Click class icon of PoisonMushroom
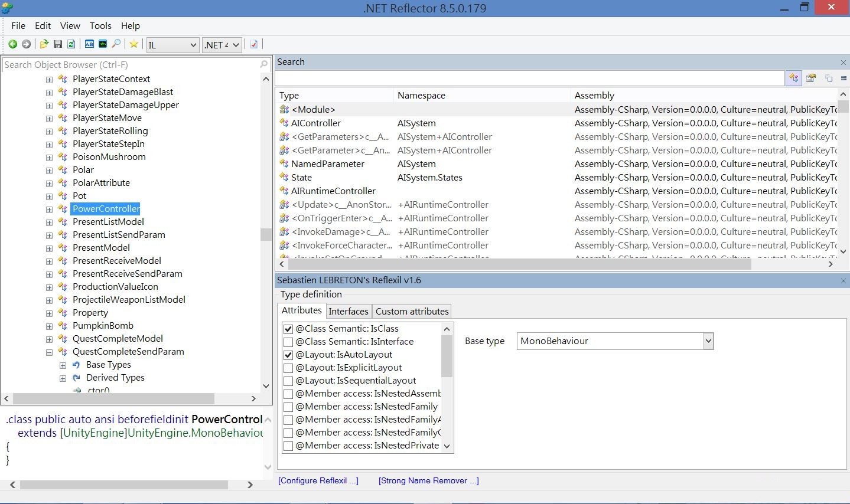850x504 pixels. [63, 157]
